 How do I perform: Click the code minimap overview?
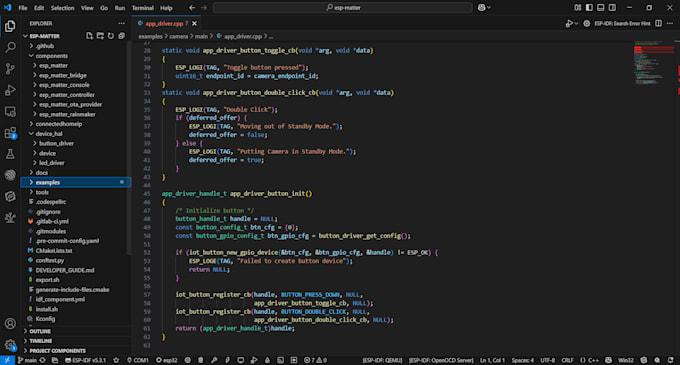point(652,64)
